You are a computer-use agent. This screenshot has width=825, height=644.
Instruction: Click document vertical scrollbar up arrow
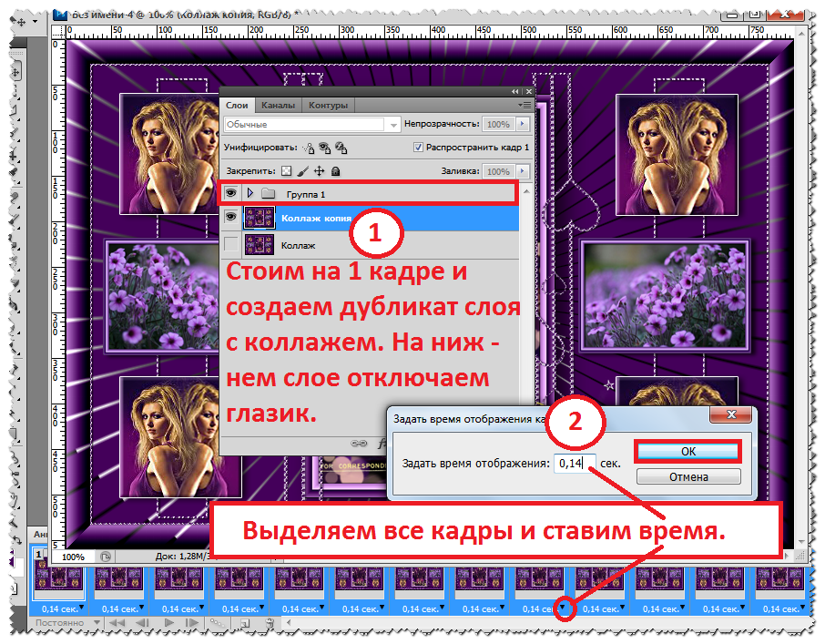(x=801, y=33)
